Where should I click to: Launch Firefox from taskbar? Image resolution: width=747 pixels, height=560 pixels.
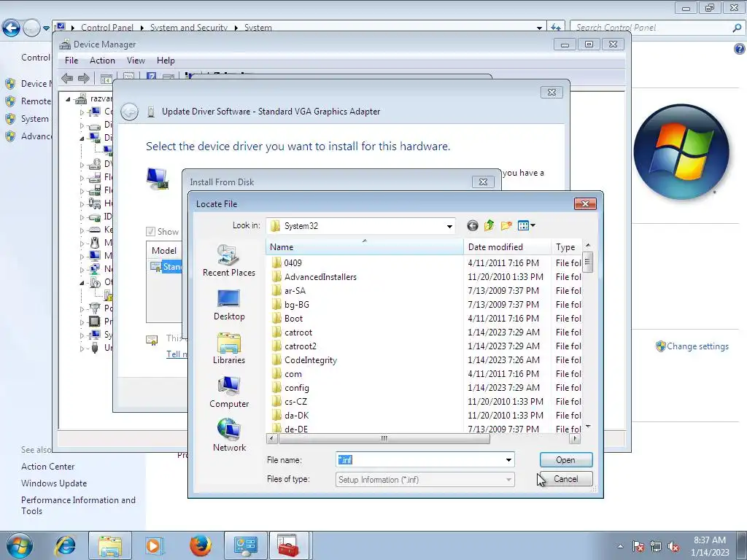point(200,545)
